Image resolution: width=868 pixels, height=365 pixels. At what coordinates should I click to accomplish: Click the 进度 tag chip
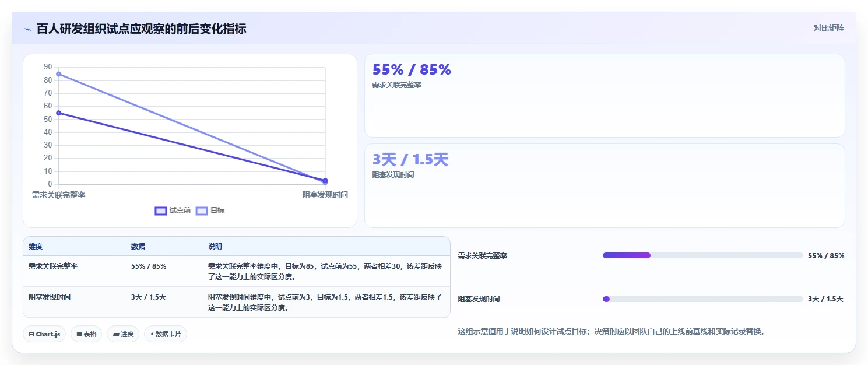point(123,334)
